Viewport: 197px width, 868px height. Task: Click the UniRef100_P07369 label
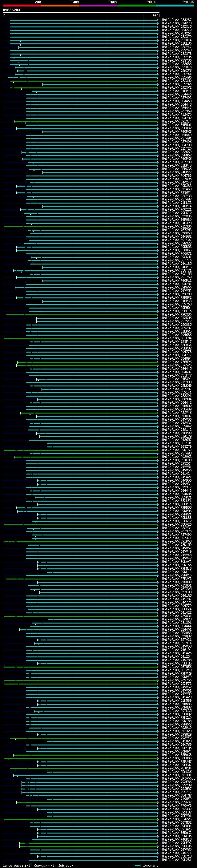[x=177, y=111]
